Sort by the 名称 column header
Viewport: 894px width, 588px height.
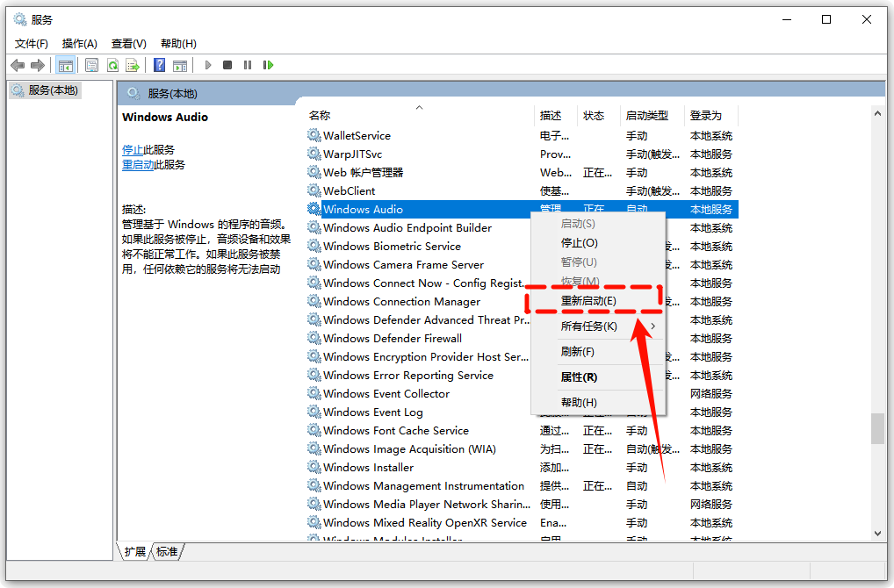pyautogui.click(x=420, y=116)
